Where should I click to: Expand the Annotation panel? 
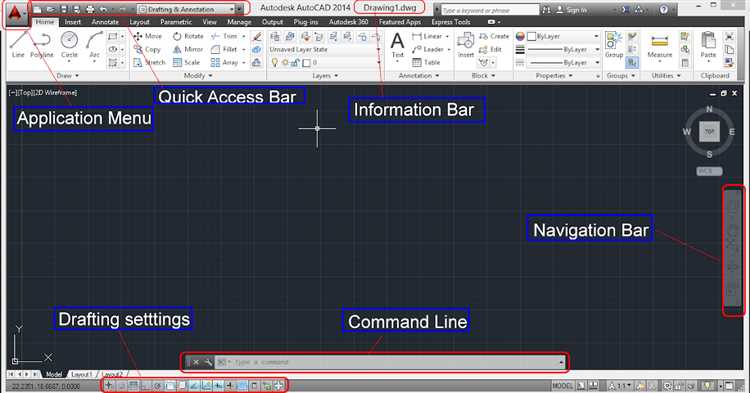[x=419, y=76]
